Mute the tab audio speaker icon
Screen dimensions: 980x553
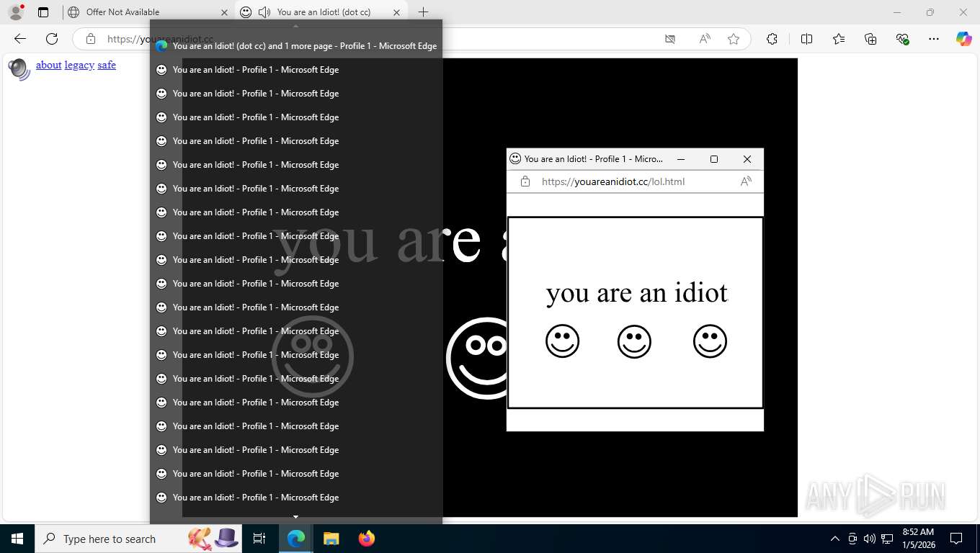(264, 12)
